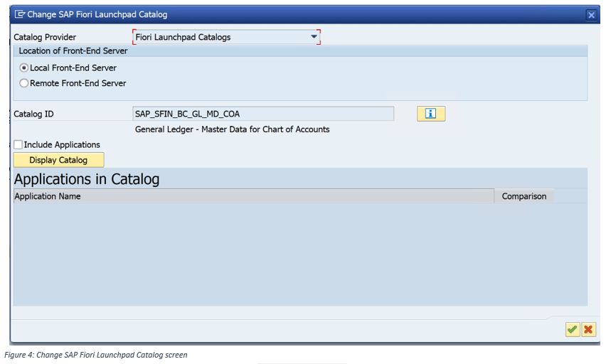This screenshot has height=364, width=606.
Task: Click into the Catalog ID input field
Action: point(263,114)
